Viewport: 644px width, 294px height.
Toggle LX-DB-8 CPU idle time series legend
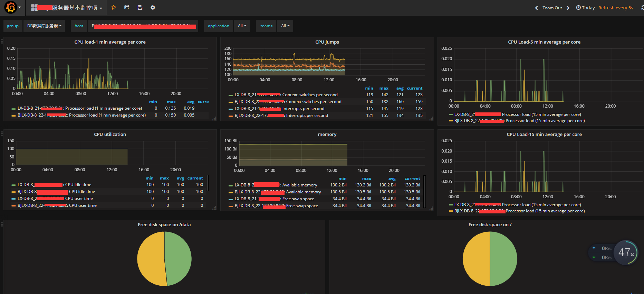point(54,185)
